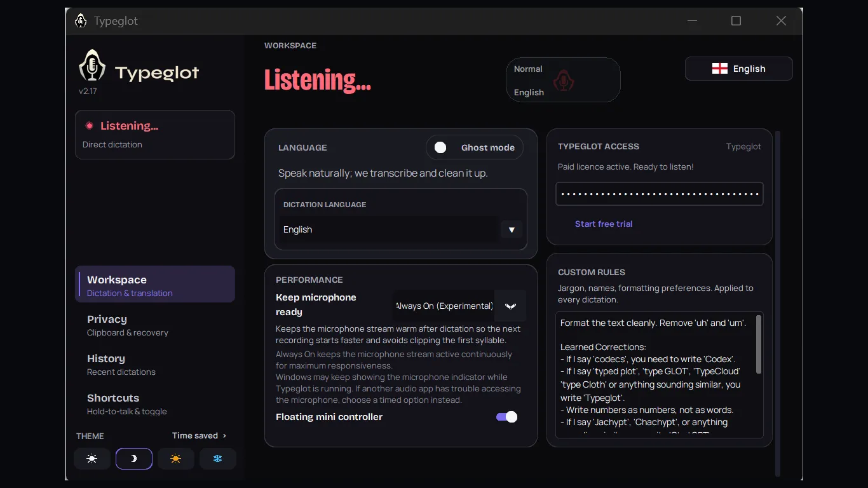Viewport: 868px width, 488px height.
Task: Maximize the Typeglot window
Action: coord(736,21)
